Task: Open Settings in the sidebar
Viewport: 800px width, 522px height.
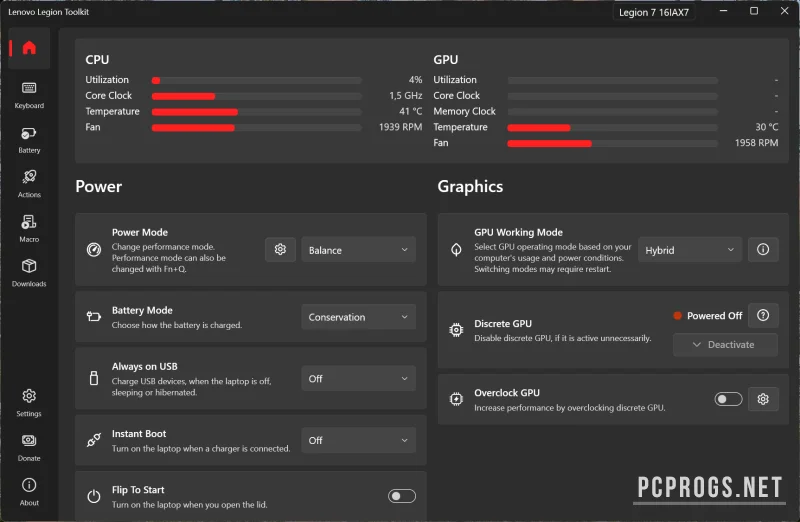Action: (x=29, y=403)
